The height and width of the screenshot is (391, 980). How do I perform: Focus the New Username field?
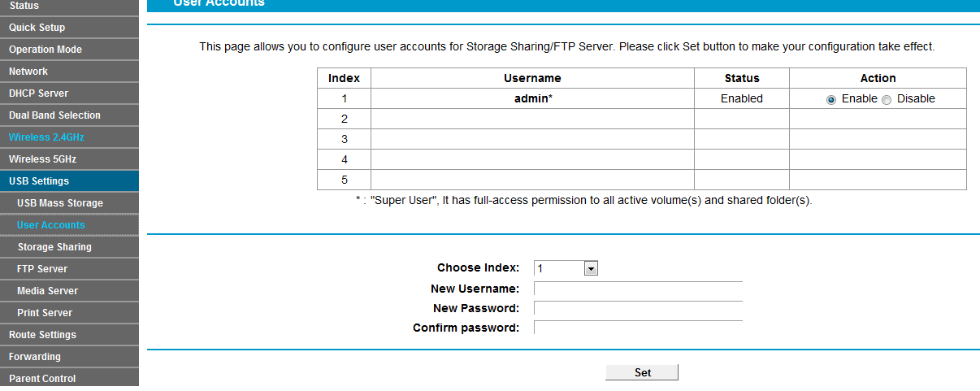[638, 289]
